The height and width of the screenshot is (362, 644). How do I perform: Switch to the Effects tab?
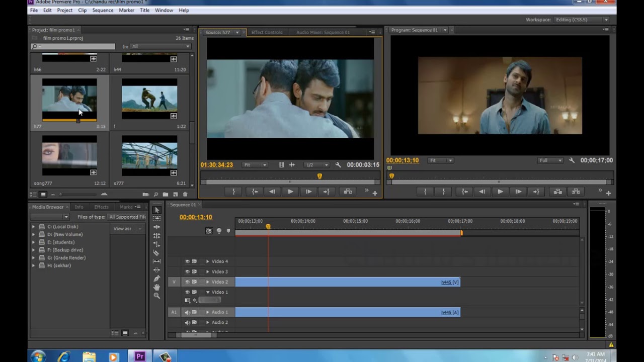click(101, 207)
